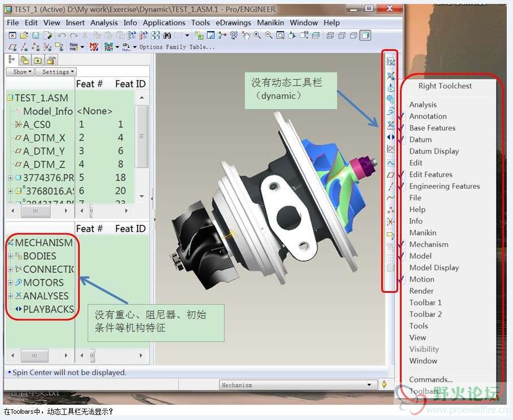Open the Layers stack icon
513x420 pixels.
coord(316,35)
